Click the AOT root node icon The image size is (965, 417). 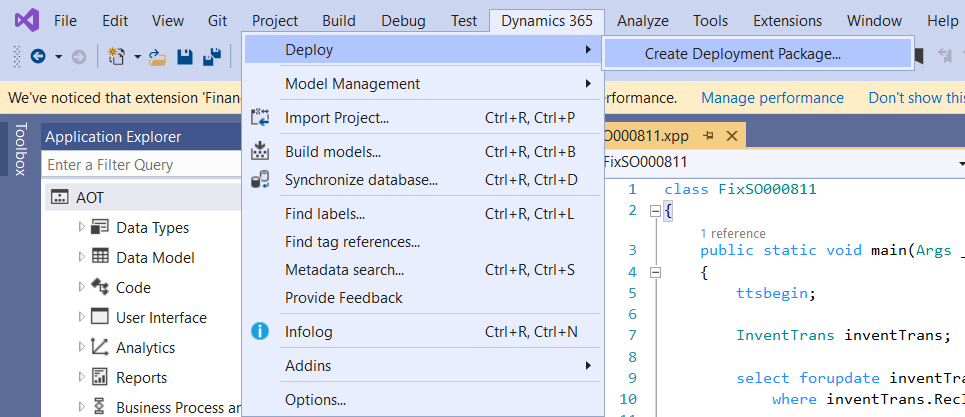[60, 197]
